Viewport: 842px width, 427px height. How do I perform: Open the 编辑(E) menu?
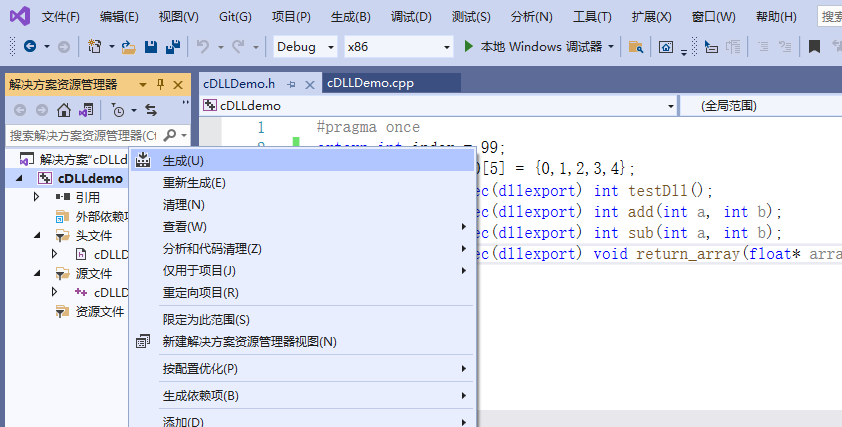tap(119, 17)
